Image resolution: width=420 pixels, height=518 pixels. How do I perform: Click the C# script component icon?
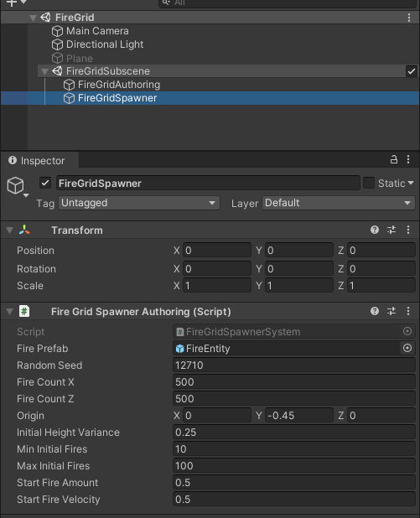(24, 311)
